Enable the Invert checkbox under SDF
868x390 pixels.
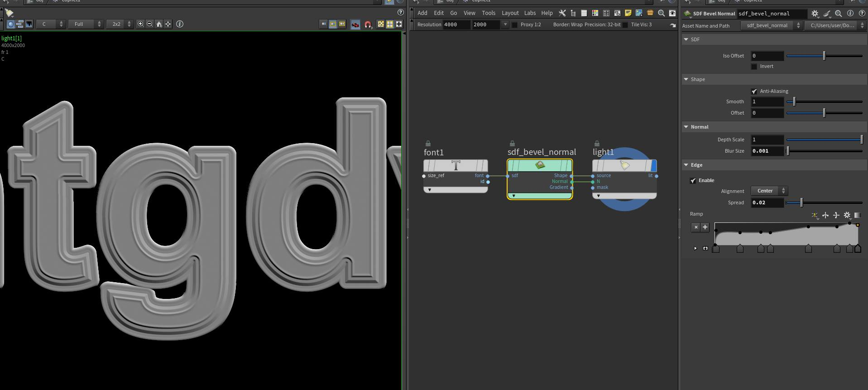tap(754, 67)
